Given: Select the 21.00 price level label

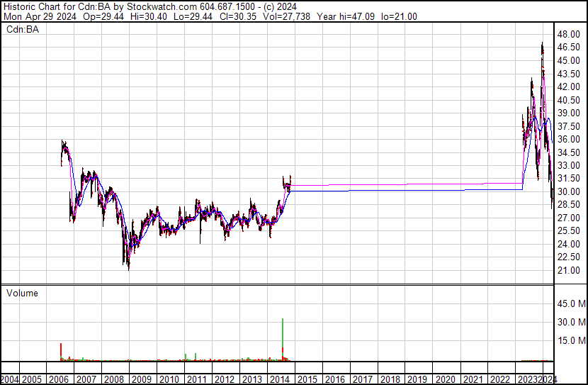Looking at the screenshot, I should (x=569, y=271).
